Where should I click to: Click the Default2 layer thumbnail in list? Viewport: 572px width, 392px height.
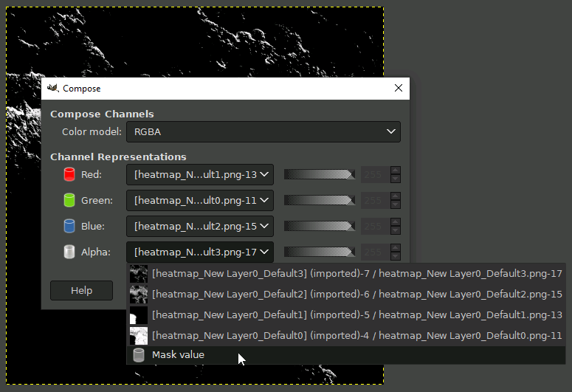click(139, 295)
